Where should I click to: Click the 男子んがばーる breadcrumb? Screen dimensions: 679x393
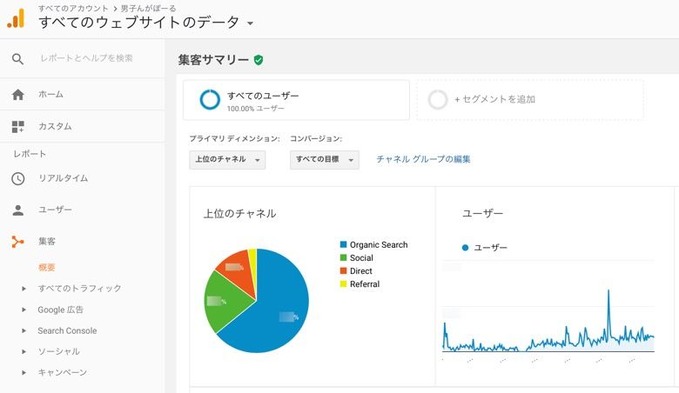pyautogui.click(x=148, y=8)
